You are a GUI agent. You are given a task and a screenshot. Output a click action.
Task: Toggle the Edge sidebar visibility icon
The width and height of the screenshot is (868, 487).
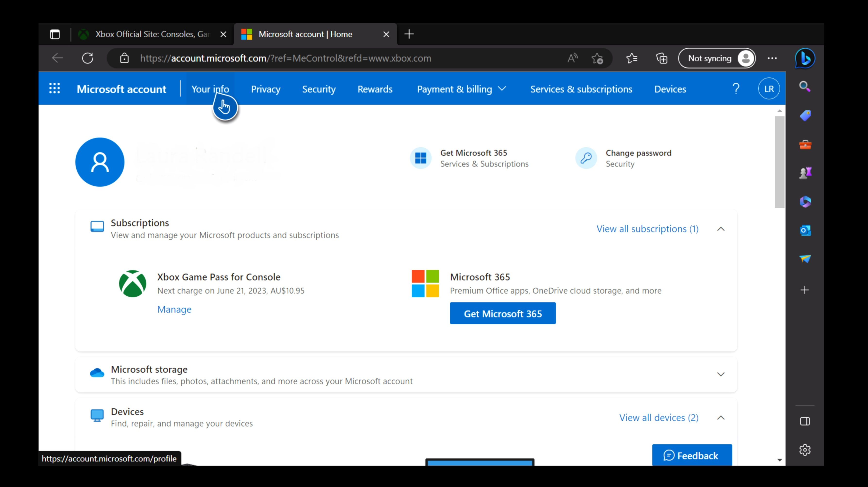click(805, 421)
